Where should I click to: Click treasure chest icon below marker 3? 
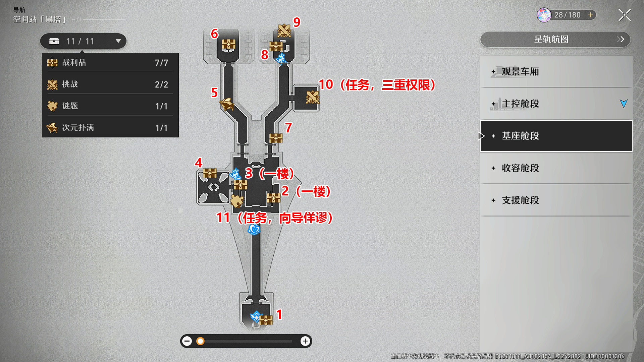pos(240,185)
